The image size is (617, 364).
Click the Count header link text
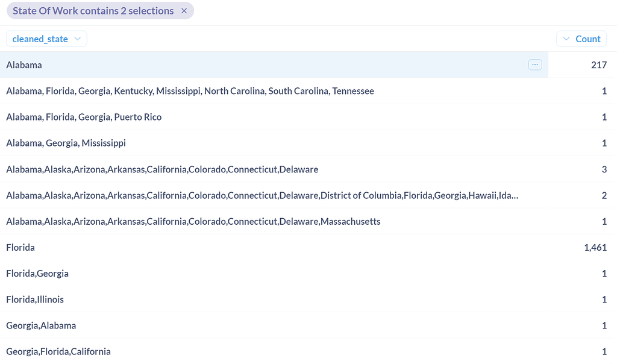pos(588,38)
